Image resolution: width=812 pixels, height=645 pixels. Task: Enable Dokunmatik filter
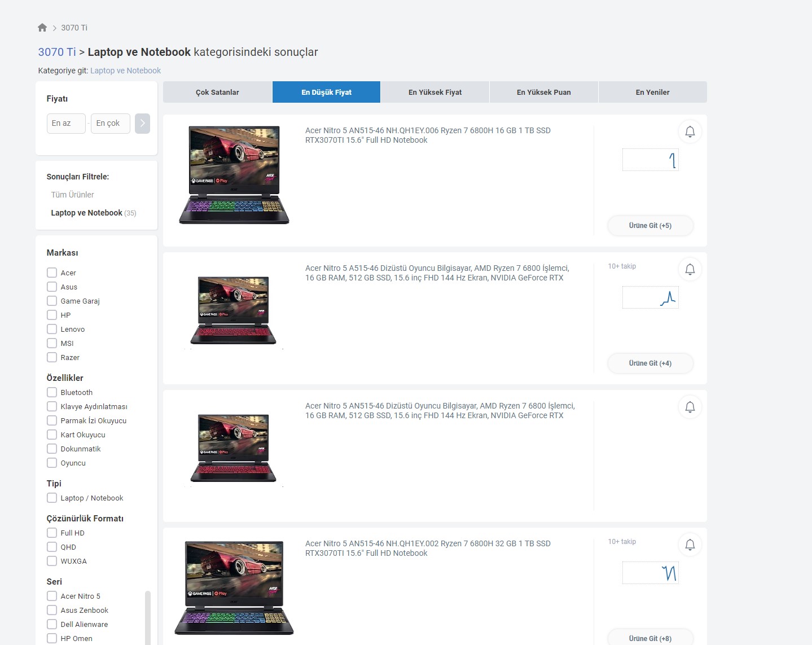coord(52,449)
